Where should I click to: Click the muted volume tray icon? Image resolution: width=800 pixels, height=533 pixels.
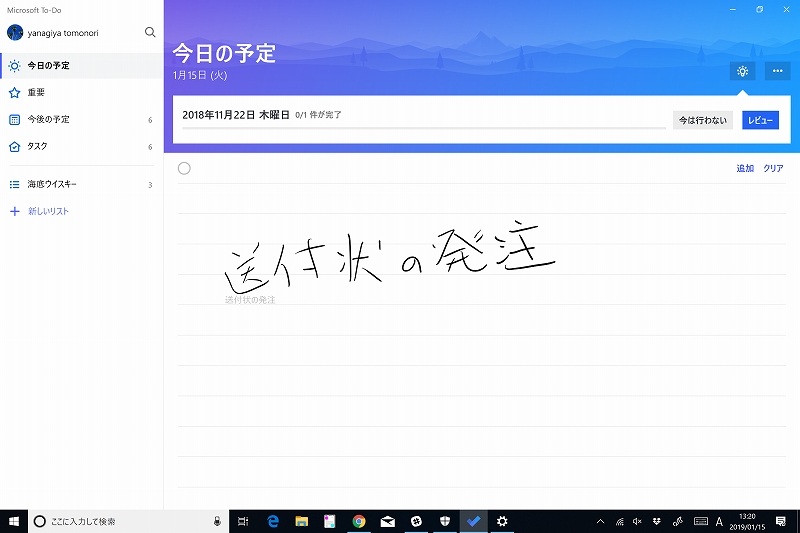637,521
